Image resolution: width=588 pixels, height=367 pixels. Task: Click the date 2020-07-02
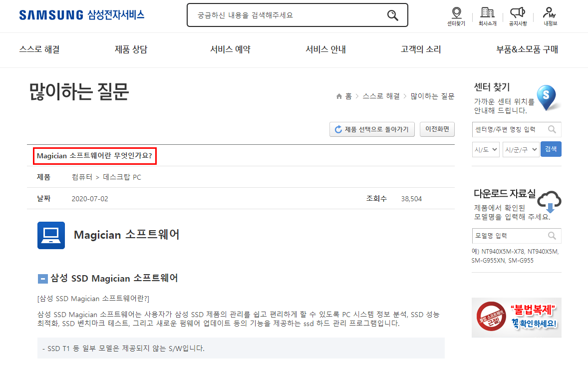[x=90, y=199]
